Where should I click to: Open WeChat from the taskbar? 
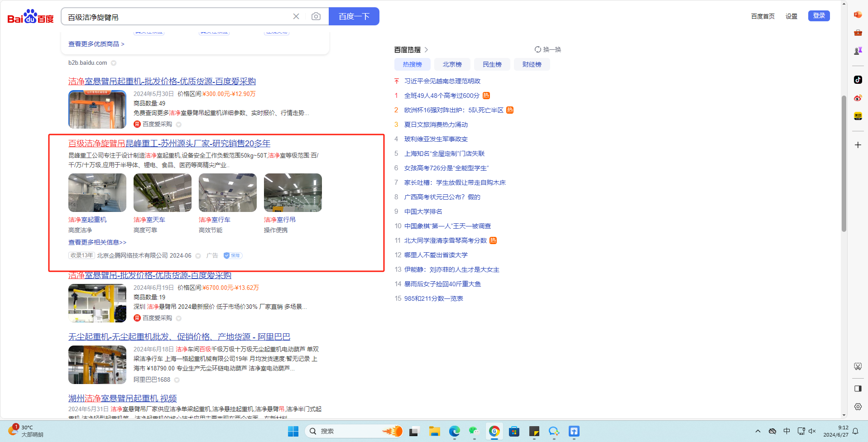tap(474, 431)
